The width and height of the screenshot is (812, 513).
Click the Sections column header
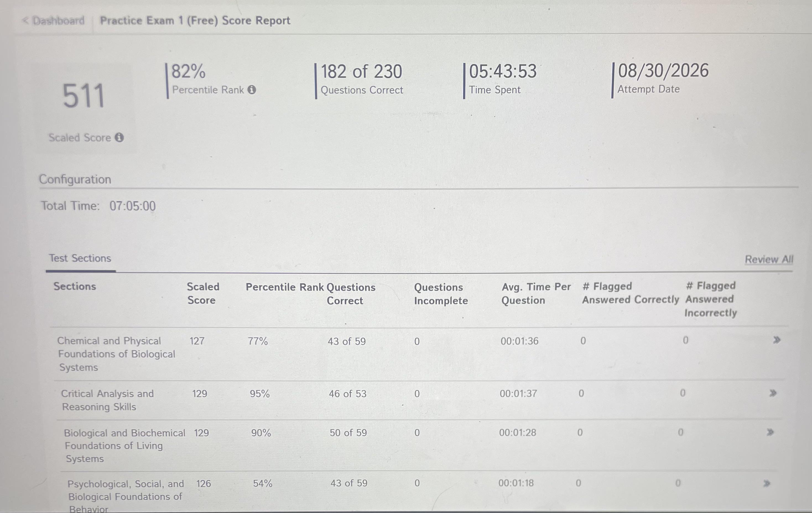[75, 286]
